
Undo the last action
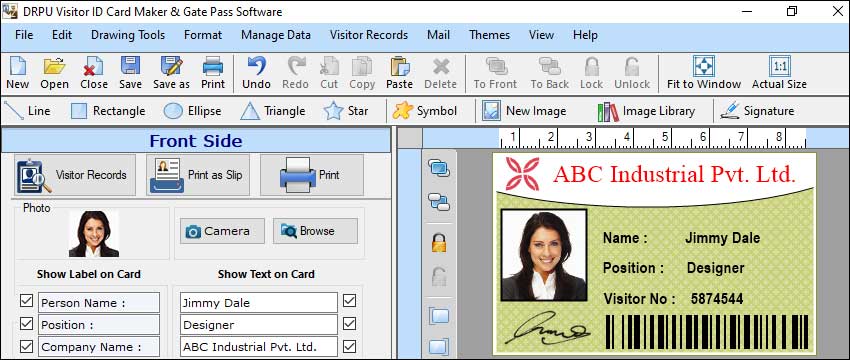click(256, 73)
